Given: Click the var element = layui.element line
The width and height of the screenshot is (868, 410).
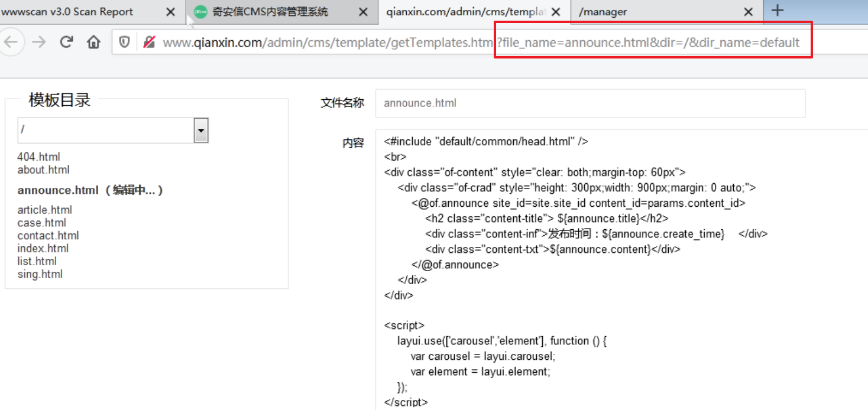Looking at the screenshot, I should 481,372.
